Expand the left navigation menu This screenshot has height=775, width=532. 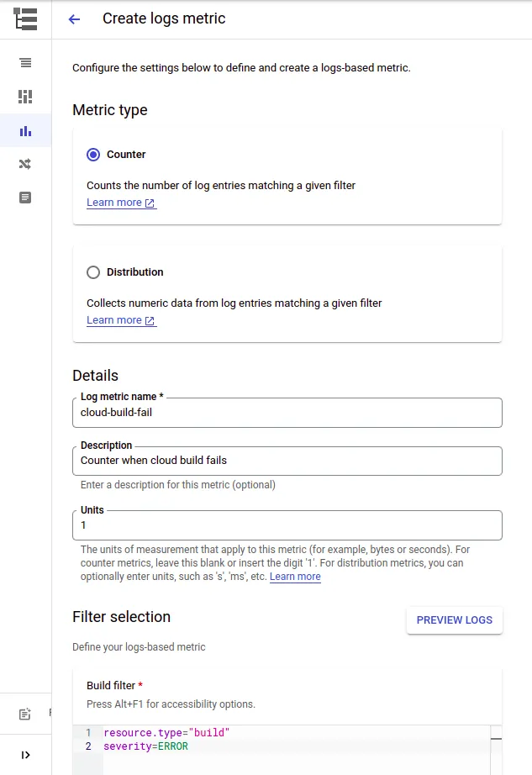[25, 755]
